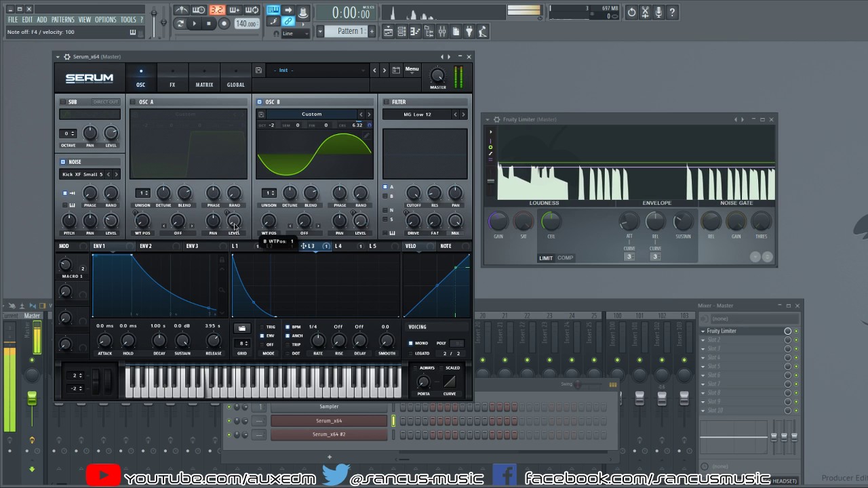Open the Line snap dropdown

(x=296, y=33)
